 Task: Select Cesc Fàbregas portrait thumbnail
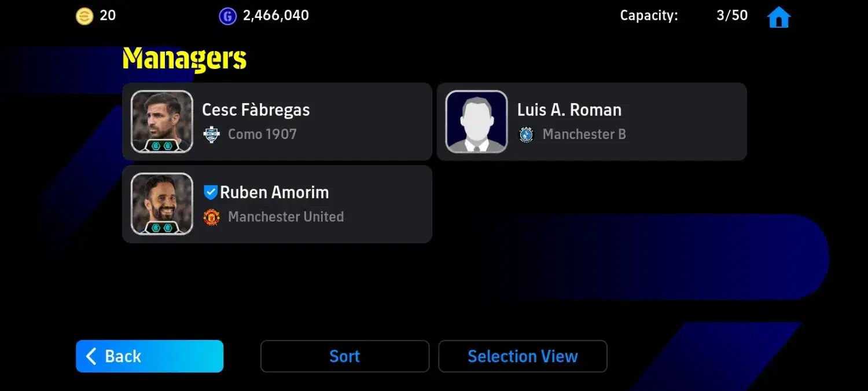162,122
